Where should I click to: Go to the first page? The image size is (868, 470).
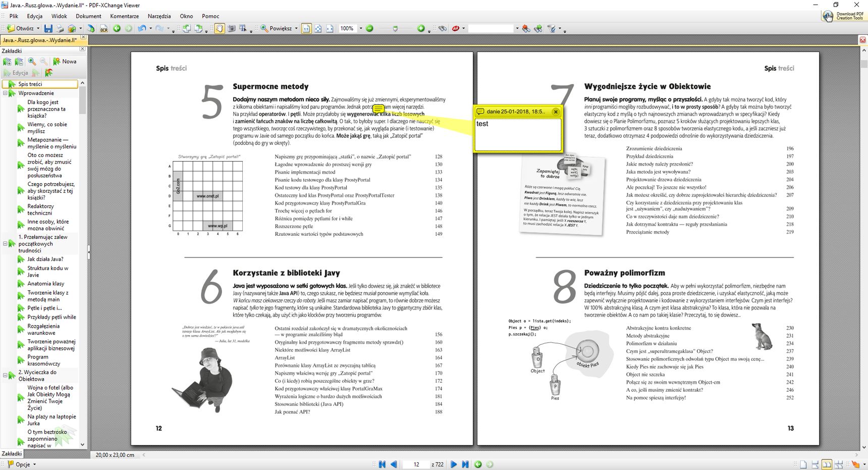(x=382, y=464)
